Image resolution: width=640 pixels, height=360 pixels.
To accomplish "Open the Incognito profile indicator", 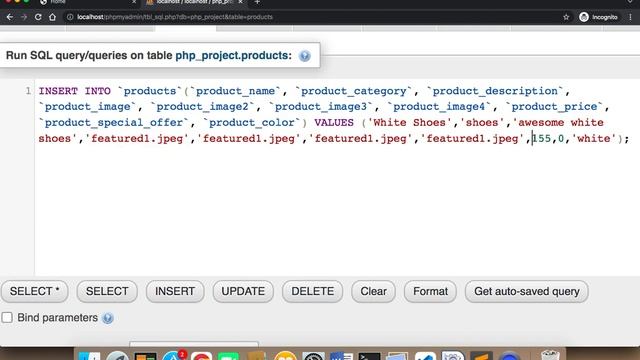I will 598,17.
